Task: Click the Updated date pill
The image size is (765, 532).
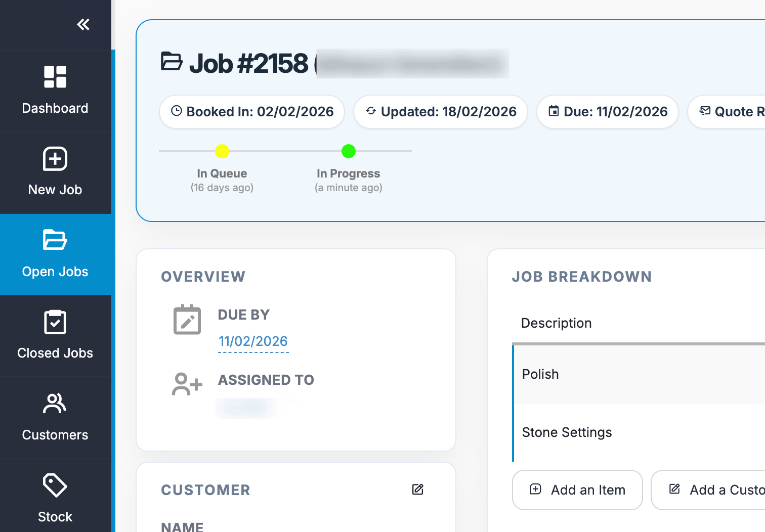Action: tap(441, 112)
